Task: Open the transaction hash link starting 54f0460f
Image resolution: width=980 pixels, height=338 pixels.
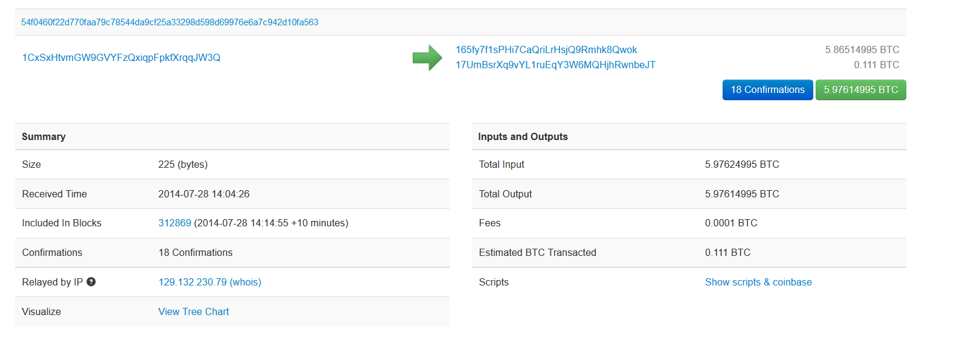Action: pos(170,22)
